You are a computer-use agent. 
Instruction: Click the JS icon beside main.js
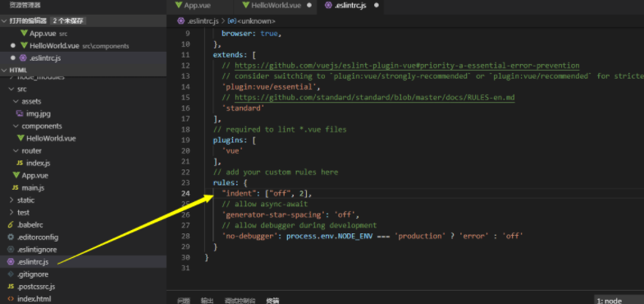point(16,187)
